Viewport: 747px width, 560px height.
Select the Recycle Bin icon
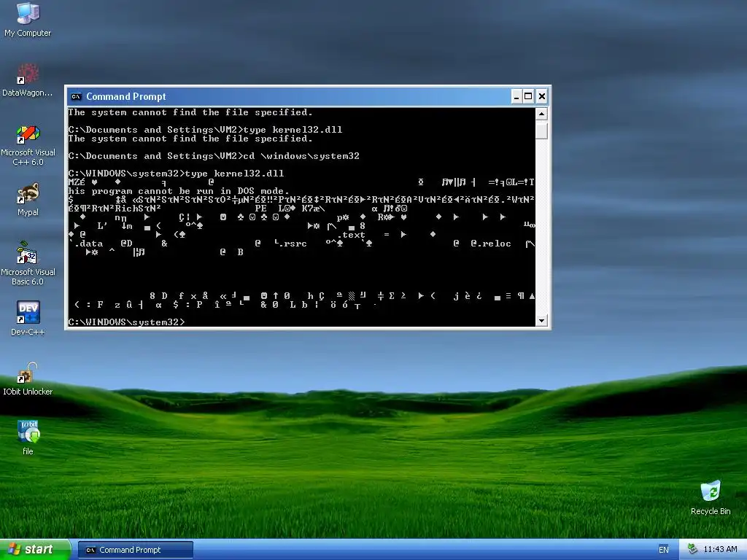pyautogui.click(x=711, y=497)
